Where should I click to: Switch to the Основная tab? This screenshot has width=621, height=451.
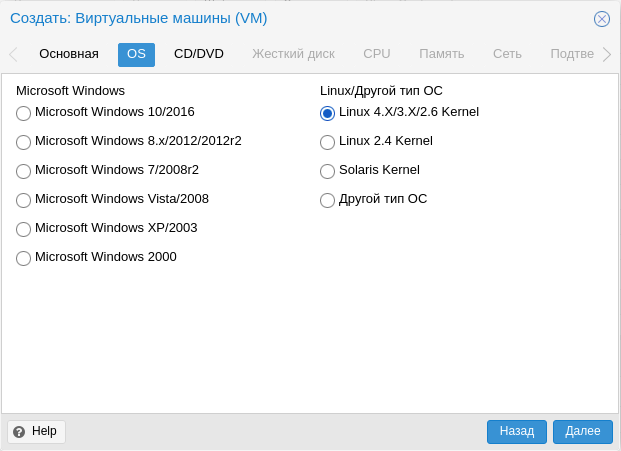69,54
